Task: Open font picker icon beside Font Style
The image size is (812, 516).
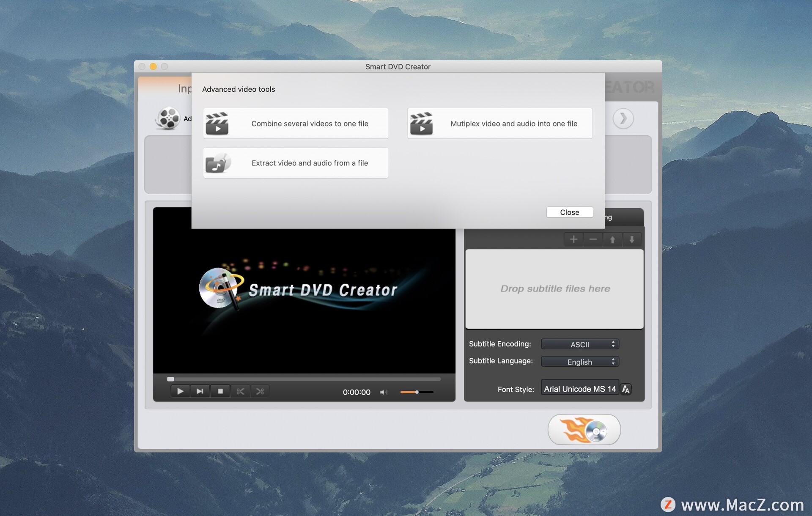Action: tap(626, 389)
